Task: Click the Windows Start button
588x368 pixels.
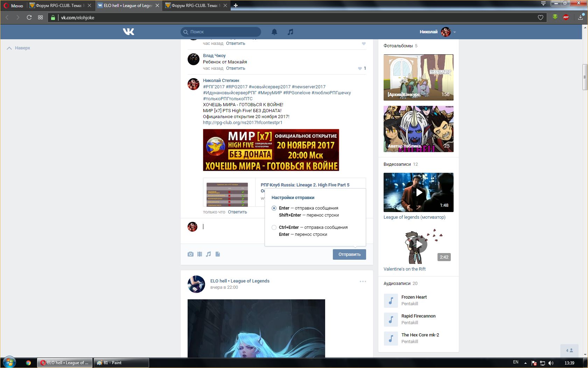Action: tap(9, 363)
